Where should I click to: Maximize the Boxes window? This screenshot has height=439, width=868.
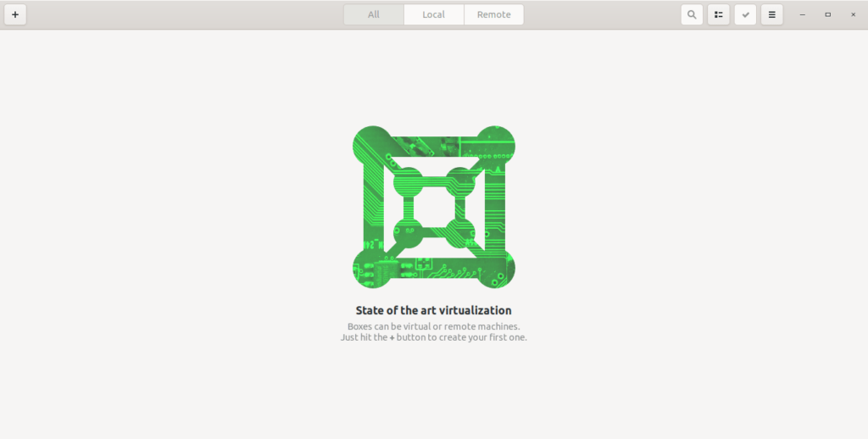827,14
